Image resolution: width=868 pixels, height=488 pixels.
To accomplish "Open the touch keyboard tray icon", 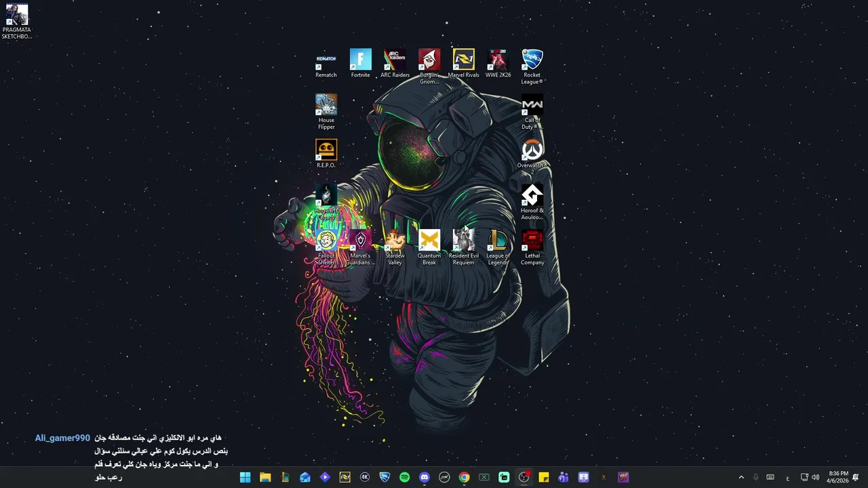I will pos(770,477).
